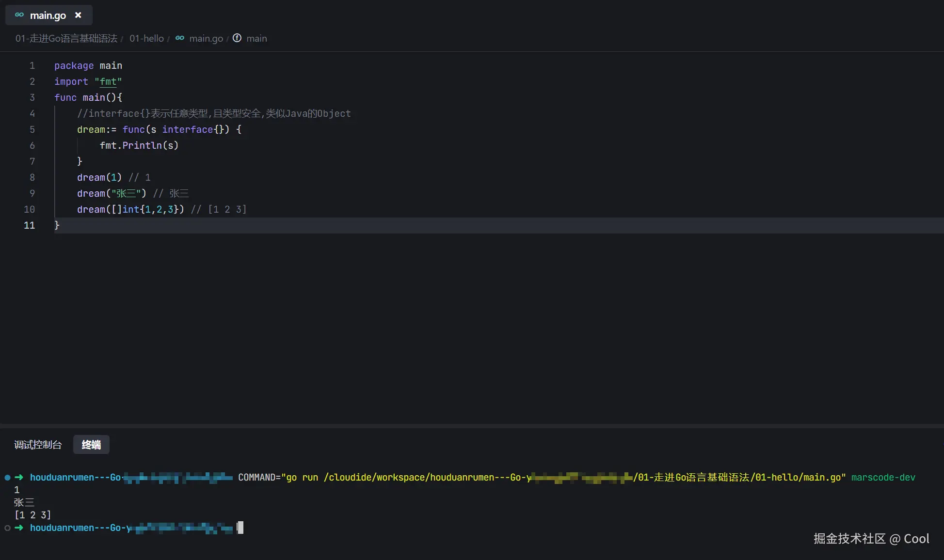Switch to the 调试控制台 panel tab
This screenshot has width=944, height=560.
38,445
